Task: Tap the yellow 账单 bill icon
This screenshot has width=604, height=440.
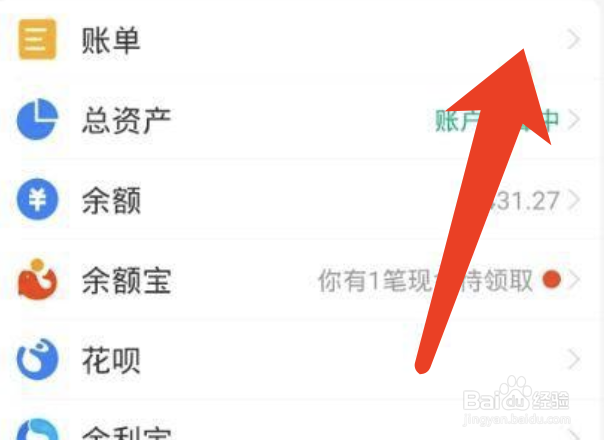Action: pos(37,39)
